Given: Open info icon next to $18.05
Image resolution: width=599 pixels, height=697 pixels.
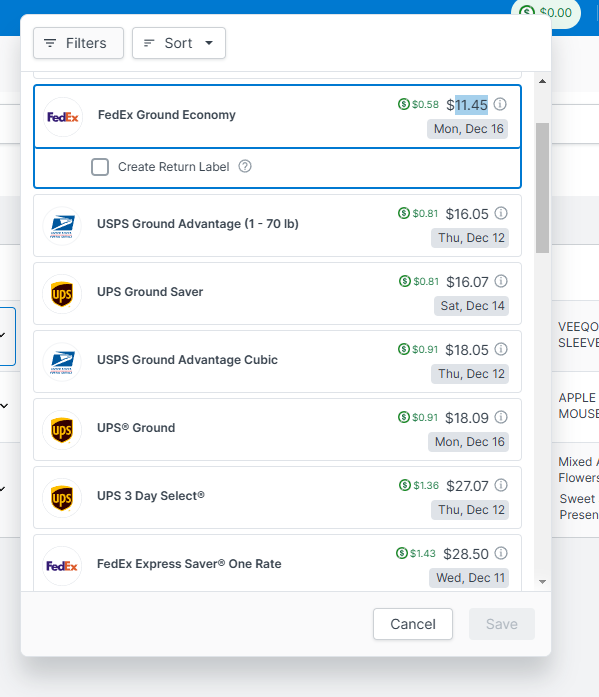Looking at the screenshot, I should coord(501,349).
